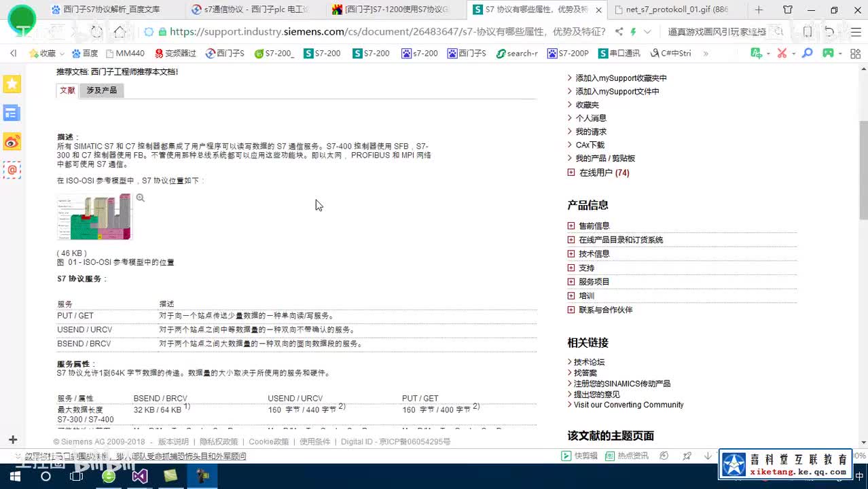The height and width of the screenshot is (489, 868).
Task: Open the Weibo sidebar icon
Action: coord(12,141)
